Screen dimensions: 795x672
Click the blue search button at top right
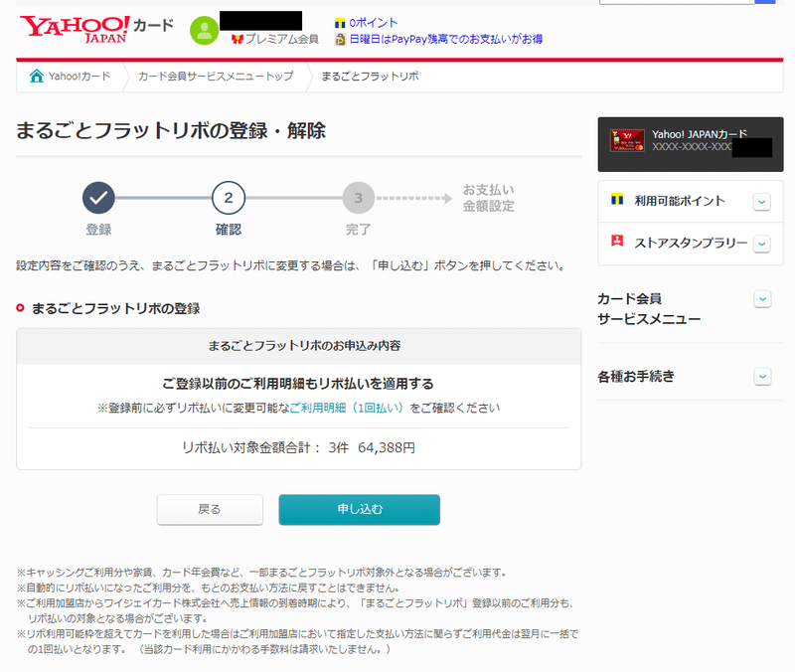(x=765, y=2)
